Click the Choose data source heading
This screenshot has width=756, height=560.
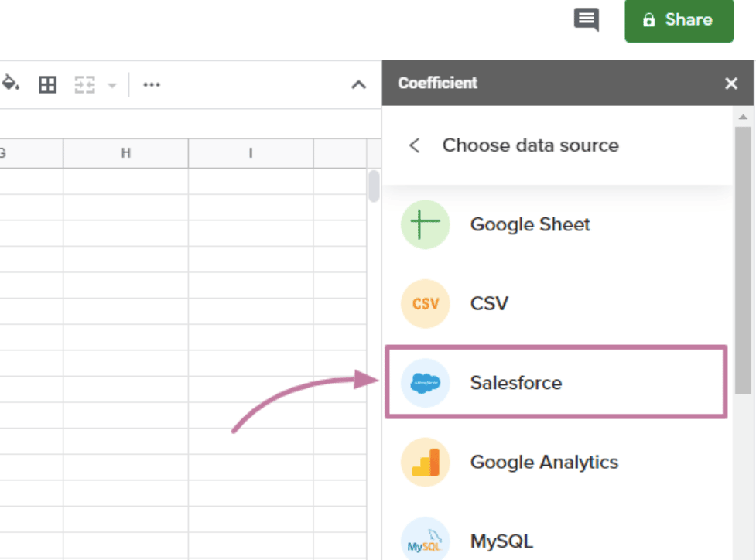click(x=530, y=145)
